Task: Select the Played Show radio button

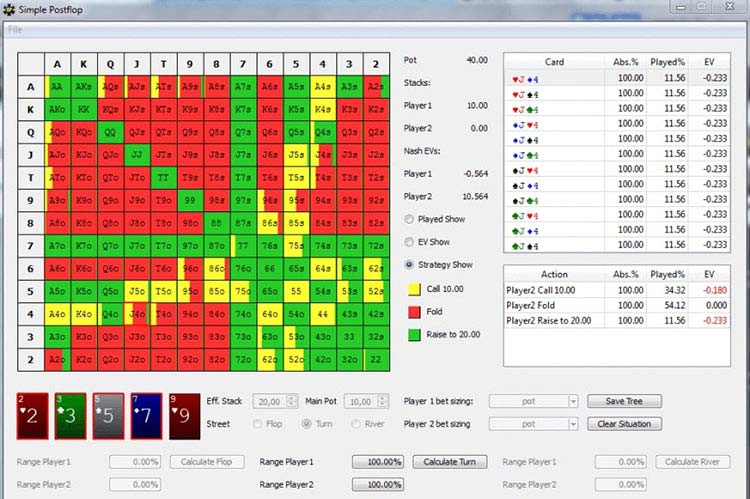Action: pyautogui.click(x=410, y=219)
